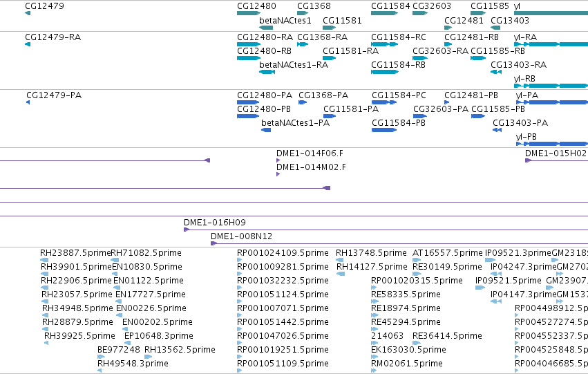588x374 pixels.
Task: Select protein CG12480-PB
Action: coord(264,109)
